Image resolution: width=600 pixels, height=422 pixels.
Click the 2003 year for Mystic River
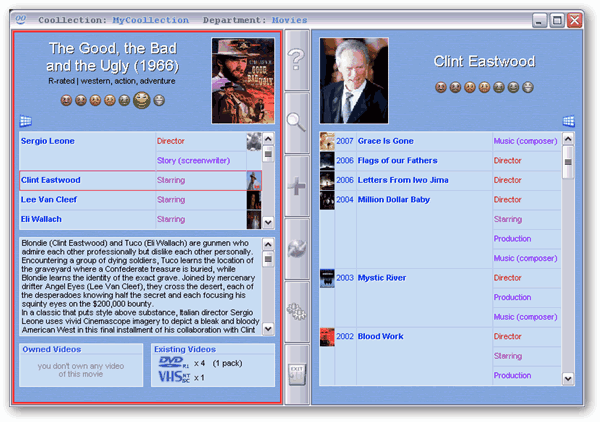(x=345, y=278)
